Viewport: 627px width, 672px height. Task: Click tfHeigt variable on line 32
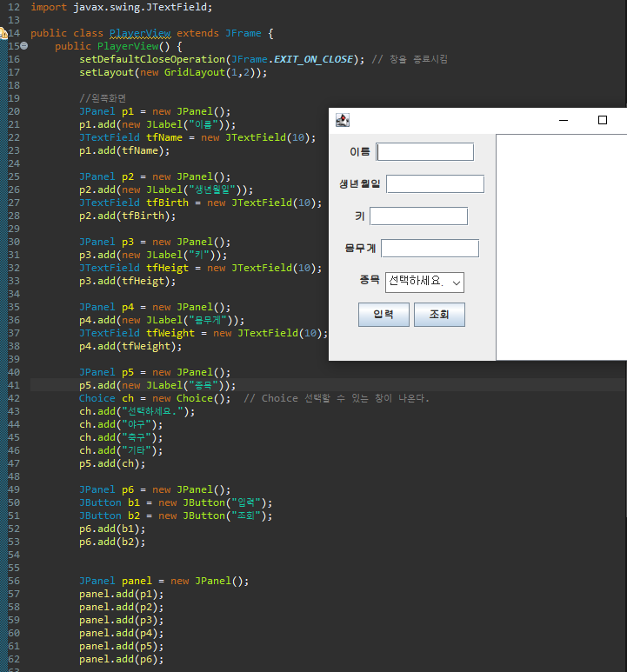[x=167, y=269]
